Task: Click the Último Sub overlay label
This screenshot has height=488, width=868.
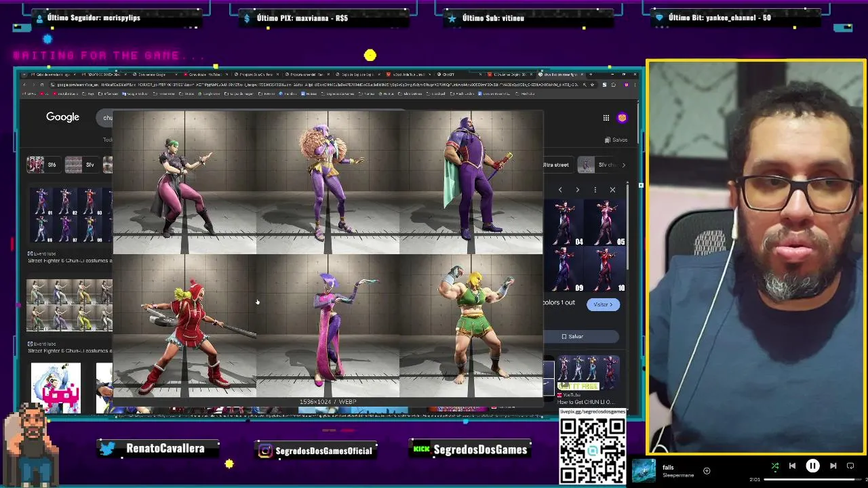Action: click(493, 18)
